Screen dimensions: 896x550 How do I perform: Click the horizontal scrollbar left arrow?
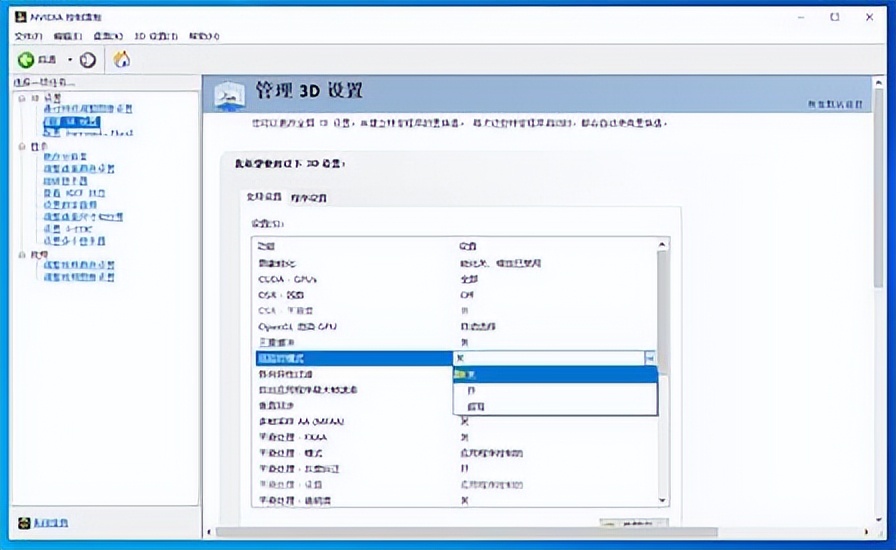(209, 532)
